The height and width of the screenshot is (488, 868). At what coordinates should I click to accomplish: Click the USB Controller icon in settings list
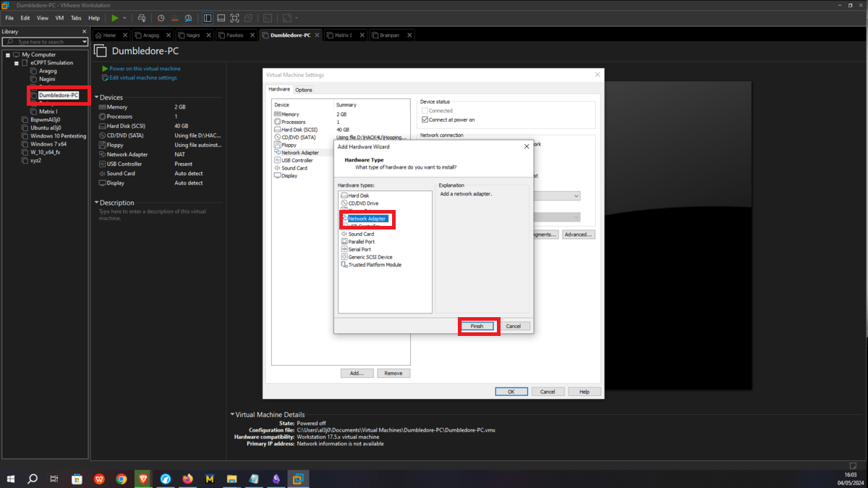click(x=277, y=160)
